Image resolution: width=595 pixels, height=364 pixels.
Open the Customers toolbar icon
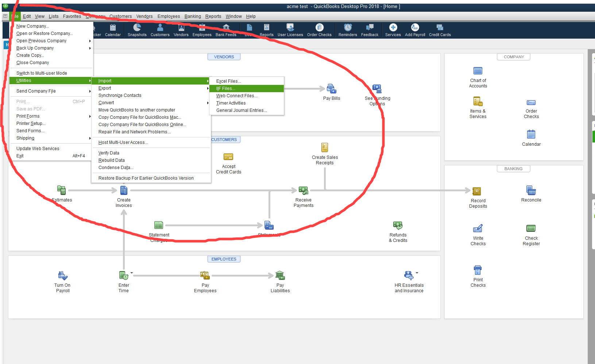[160, 30]
